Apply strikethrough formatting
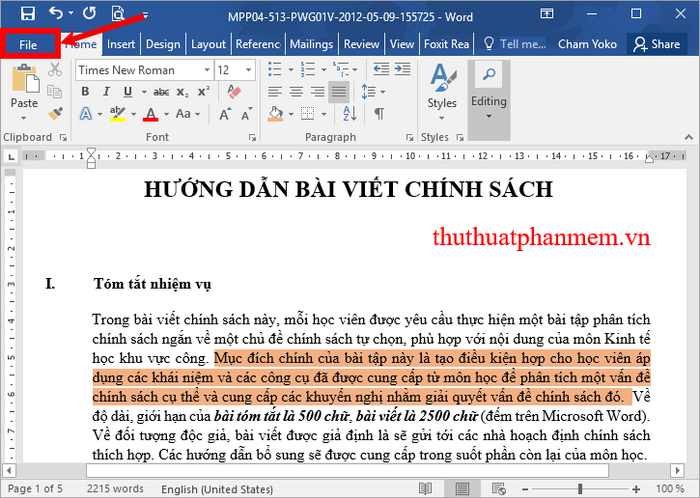 [x=161, y=92]
